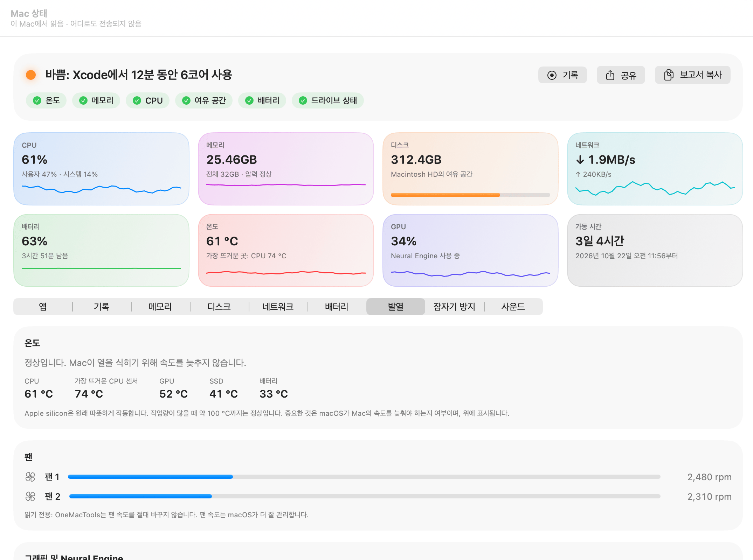
Task: Click the SSD 41 °C temperature reading
Action: [223, 394]
